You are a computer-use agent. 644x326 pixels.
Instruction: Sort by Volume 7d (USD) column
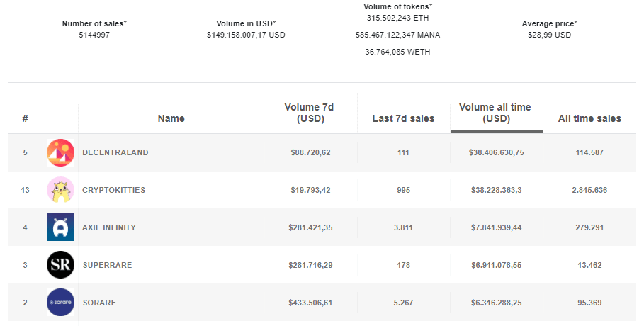coord(310,113)
